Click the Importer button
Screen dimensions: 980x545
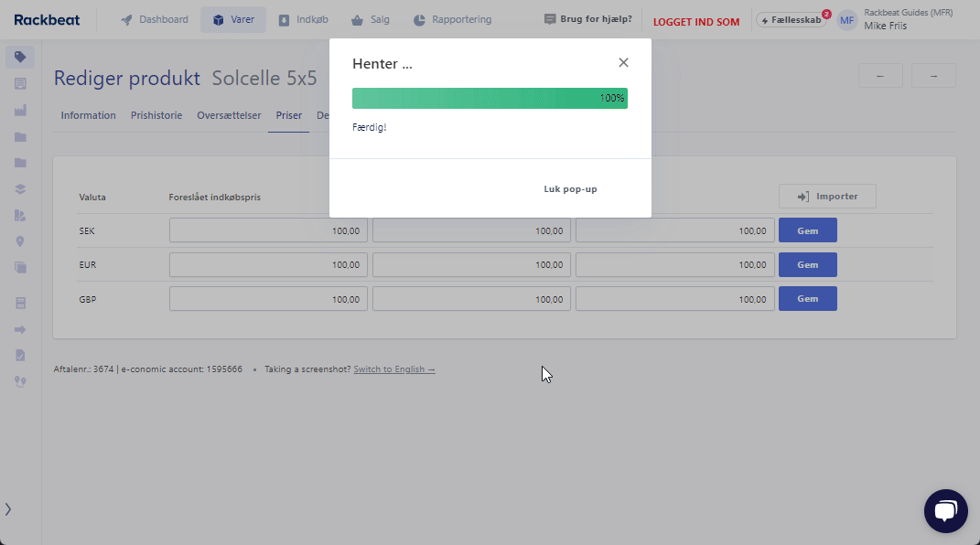point(827,197)
